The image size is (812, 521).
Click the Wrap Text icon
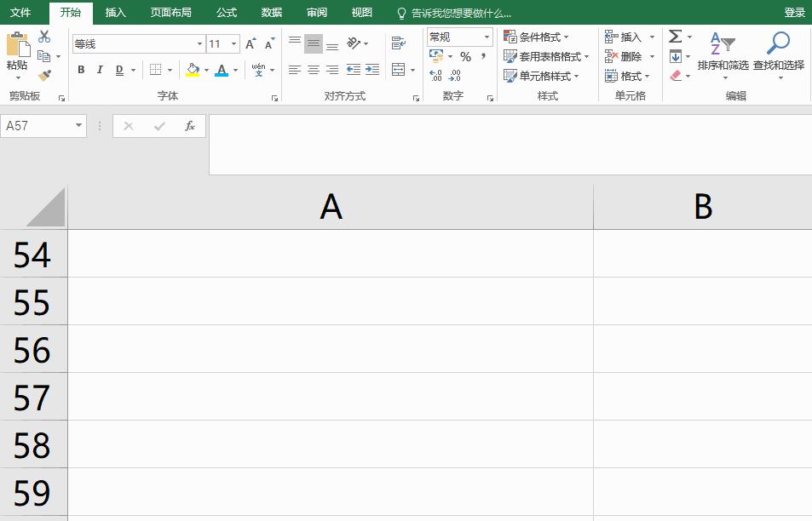(x=399, y=43)
